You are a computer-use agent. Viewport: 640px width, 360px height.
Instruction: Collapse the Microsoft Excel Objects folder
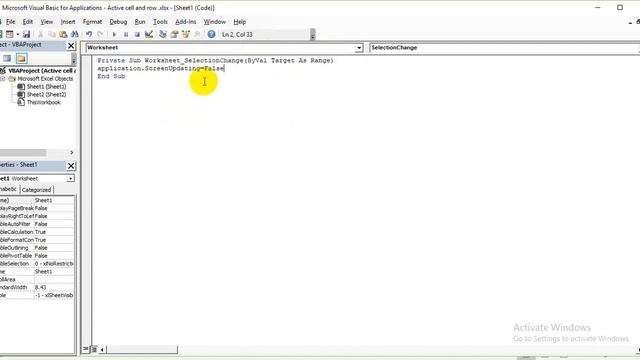tap(3, 79)
